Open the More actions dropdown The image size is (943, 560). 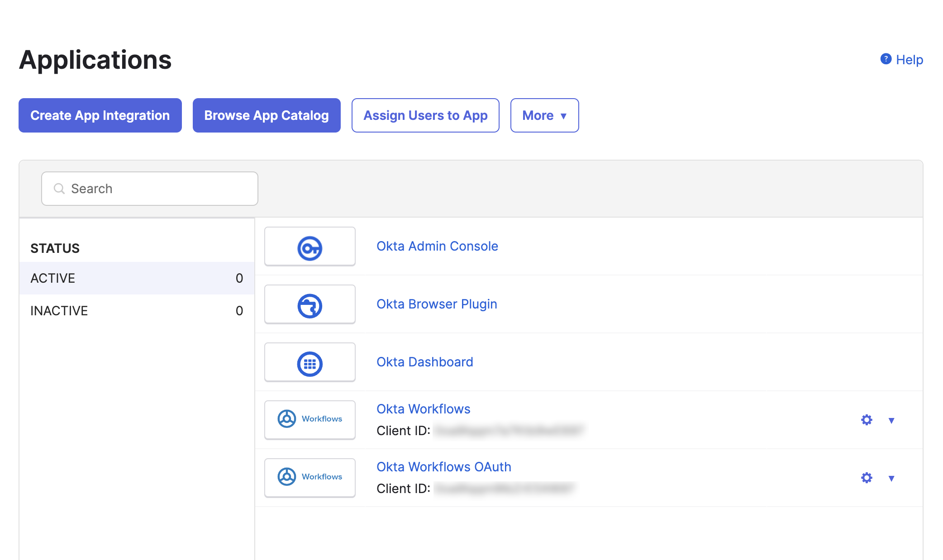(x=544, y=115)
